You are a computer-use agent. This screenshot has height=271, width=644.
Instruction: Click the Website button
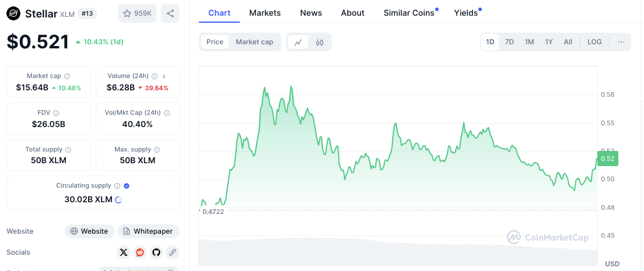point(89,231)
